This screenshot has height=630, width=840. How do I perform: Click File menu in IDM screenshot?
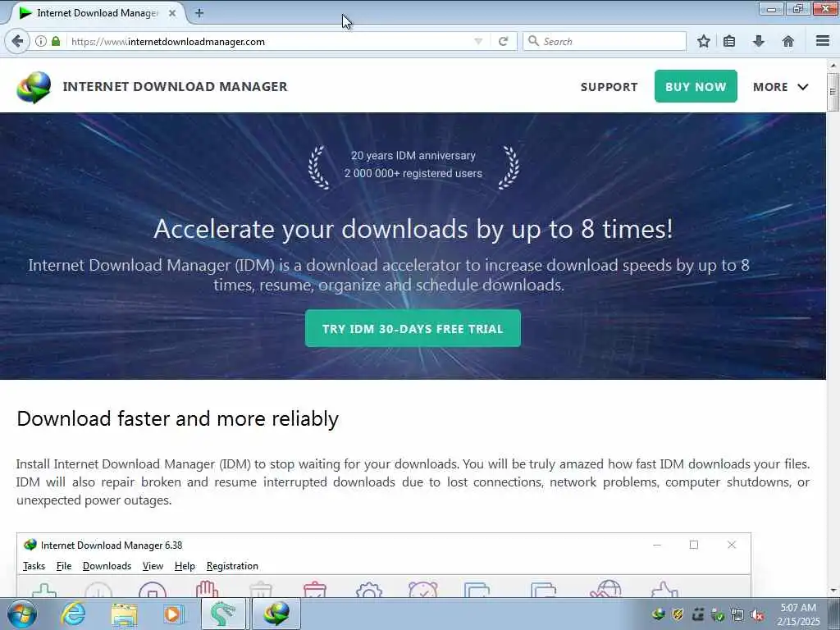64,566
